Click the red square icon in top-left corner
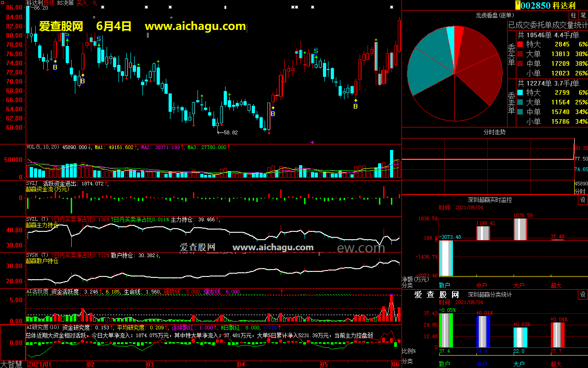Image resolution: width=588 pixels, height=368 pixels. point(3,2)
